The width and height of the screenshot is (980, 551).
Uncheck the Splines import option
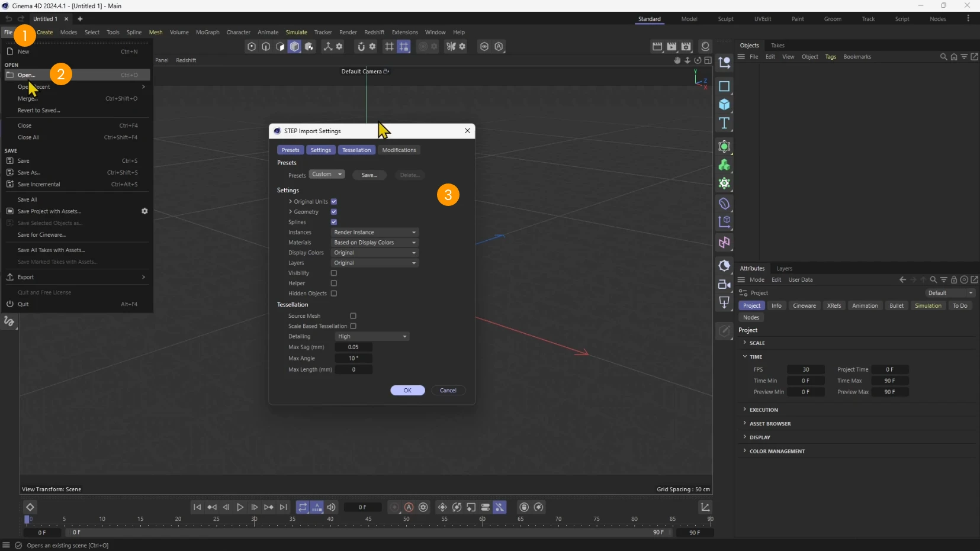click(334, 222)
